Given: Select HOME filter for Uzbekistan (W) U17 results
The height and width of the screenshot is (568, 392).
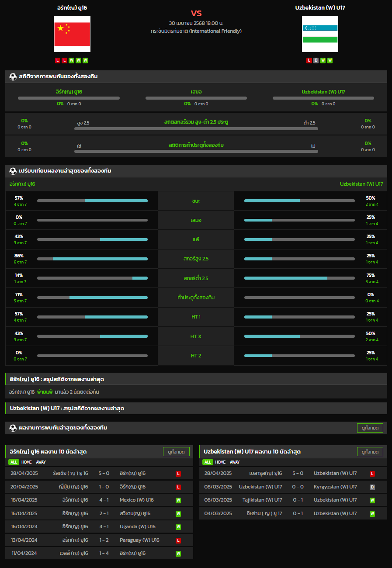Looking at the screenshot, I should tap(220, 462).
